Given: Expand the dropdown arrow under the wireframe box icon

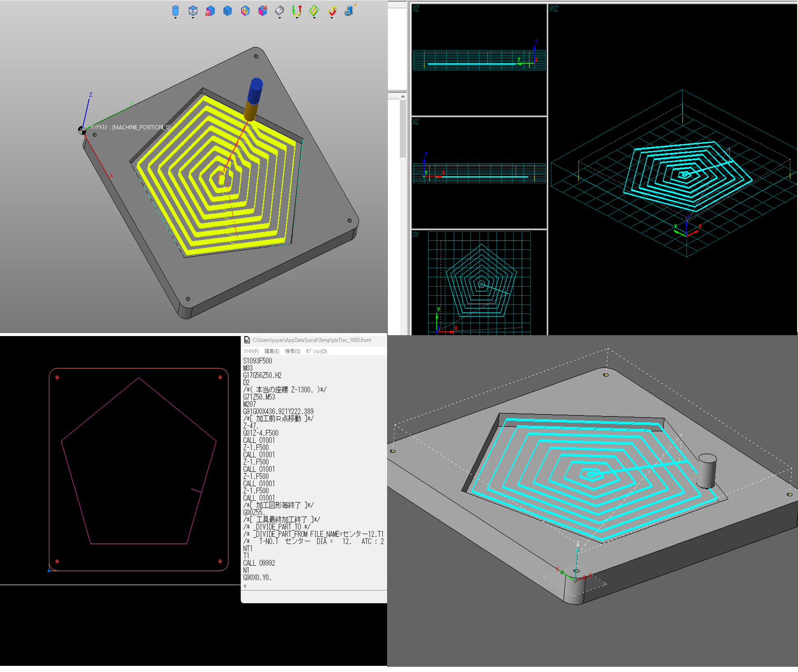Looking at the screenshot, I should coord(193,18).
